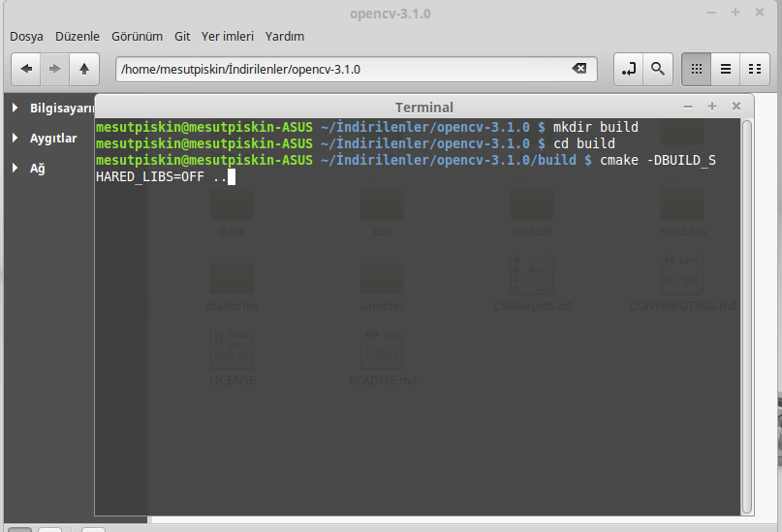Switch to icon view
The height and width of the screenshot is (532, 782).
pos(696,69)
